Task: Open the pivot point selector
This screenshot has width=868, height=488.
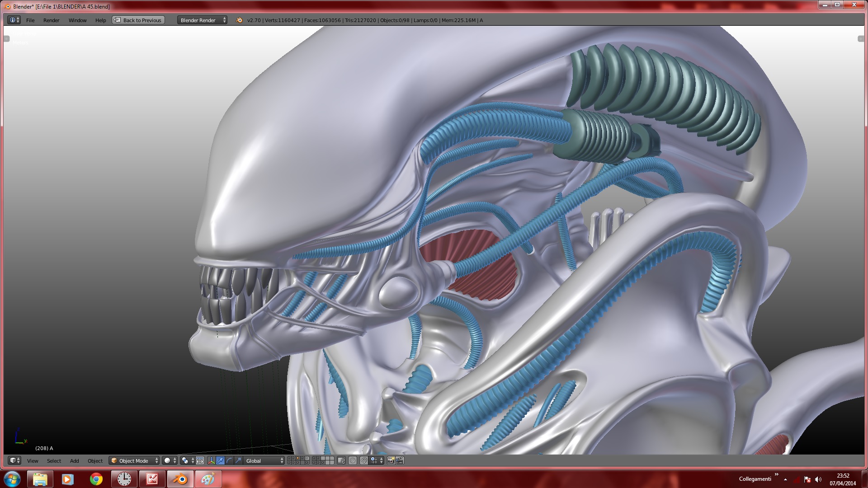Action: coord(187,460)
